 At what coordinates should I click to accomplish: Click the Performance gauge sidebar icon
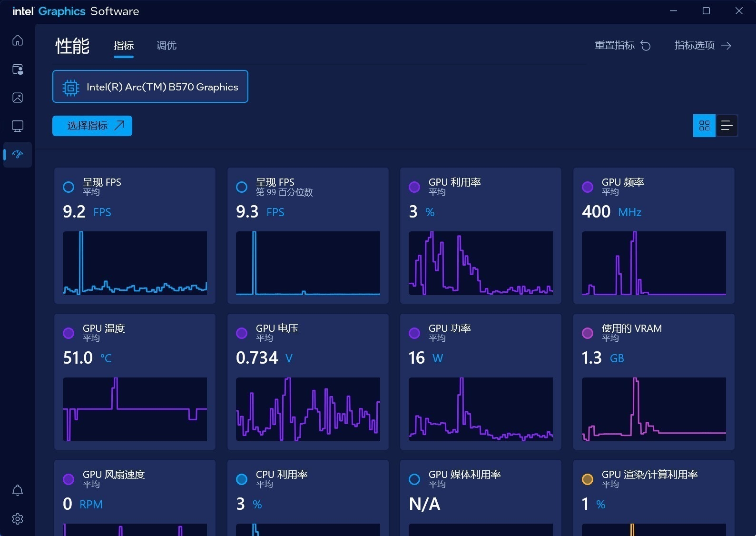click(18, 154)
